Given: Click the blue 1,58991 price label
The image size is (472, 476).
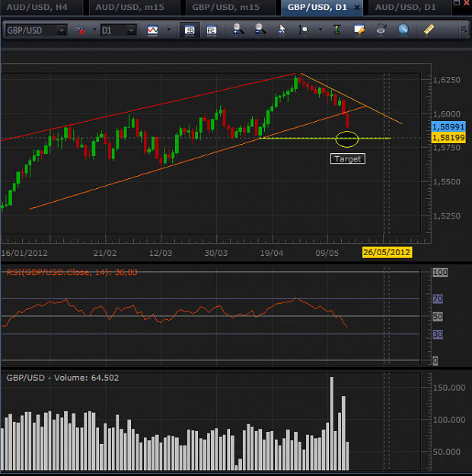Looking at the screenshot, I should tap(448, 126).
